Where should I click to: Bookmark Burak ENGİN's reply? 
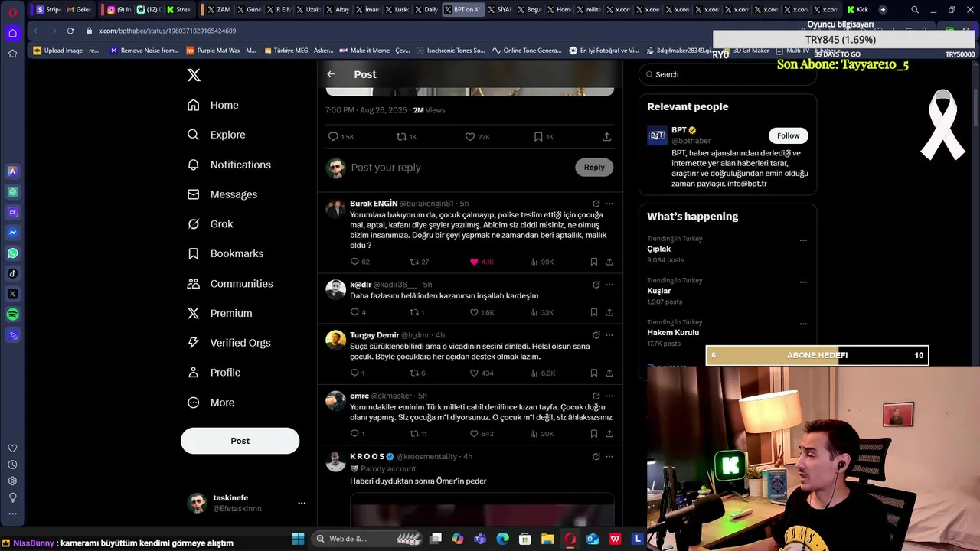click(x=593, y=262)
